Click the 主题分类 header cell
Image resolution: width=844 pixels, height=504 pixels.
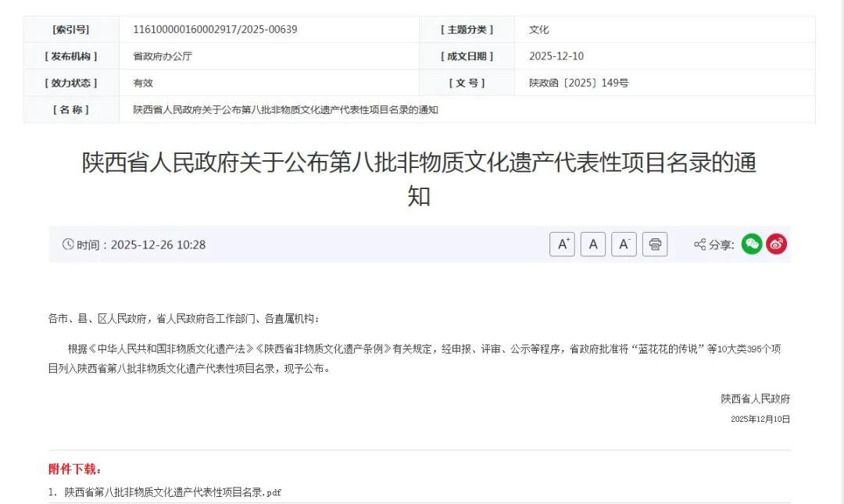(467, 30)
